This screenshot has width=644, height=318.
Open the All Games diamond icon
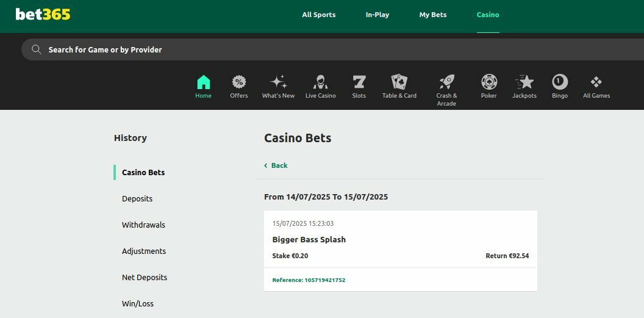coord(596,82)
